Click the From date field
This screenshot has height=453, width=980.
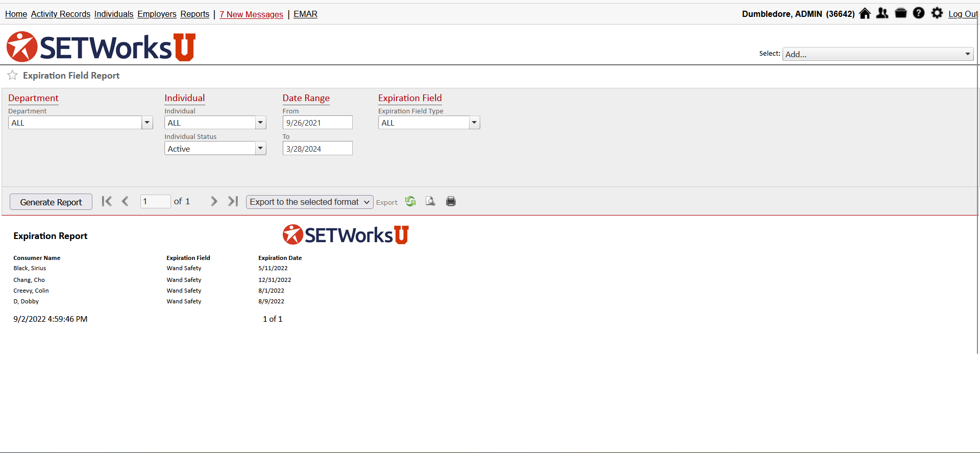point(317,123)
